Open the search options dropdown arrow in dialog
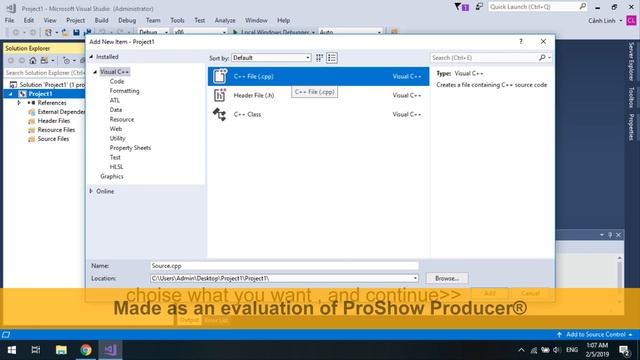Viewport: 640px width, 360px height. 549,58
